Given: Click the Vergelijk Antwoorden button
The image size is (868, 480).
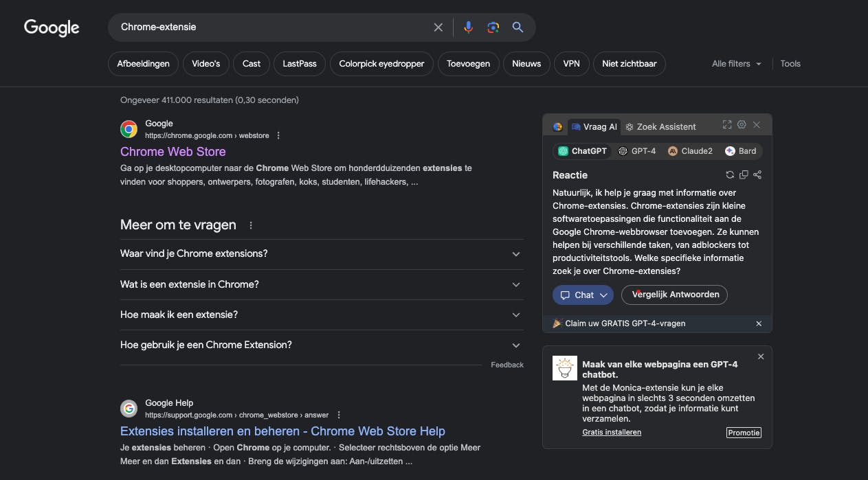Looking at the screenshot, I should coord(674,295).
